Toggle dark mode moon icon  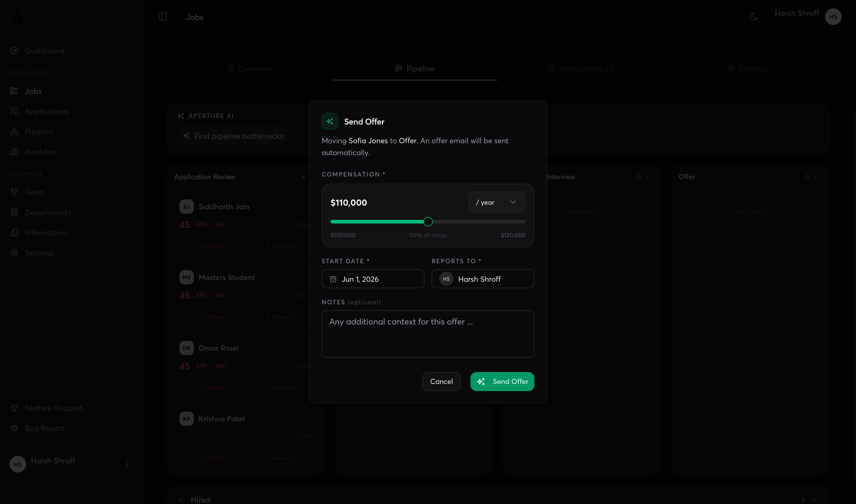[x=753, y=17]
